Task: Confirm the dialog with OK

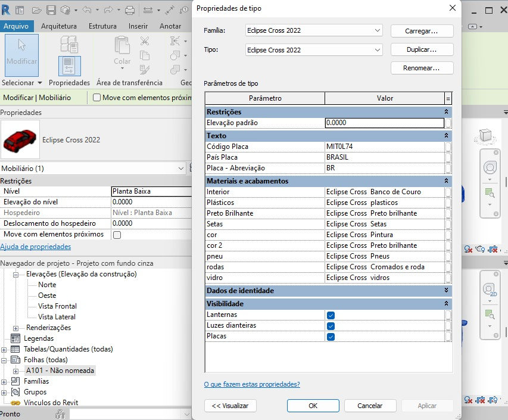Action: click(x=313, y=406)
